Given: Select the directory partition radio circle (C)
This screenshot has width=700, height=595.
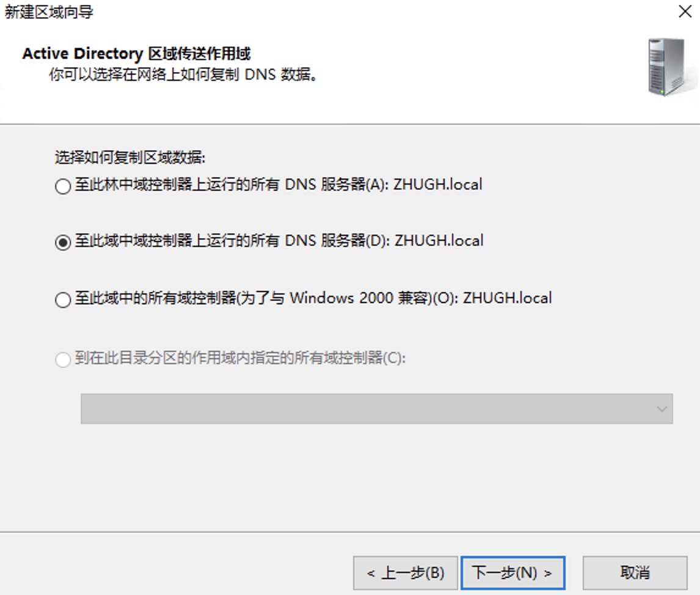Looking at the screenshot, I should (x=63, y=359).
